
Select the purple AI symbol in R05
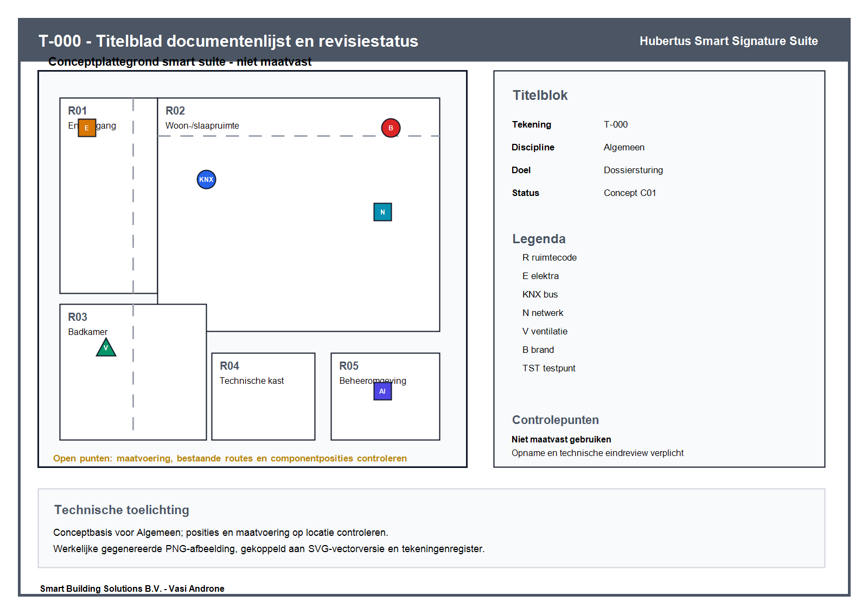pyautogui.click(x=382, y=391)
